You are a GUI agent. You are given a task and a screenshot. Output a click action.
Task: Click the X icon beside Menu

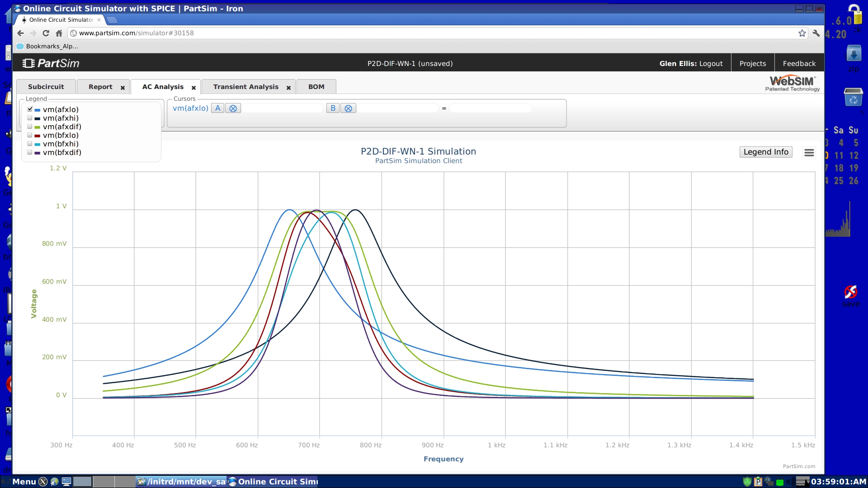coord(43,482)
